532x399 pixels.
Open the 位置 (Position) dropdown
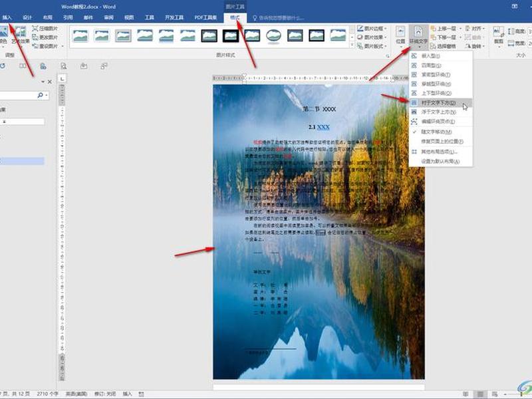coord(401,36)
